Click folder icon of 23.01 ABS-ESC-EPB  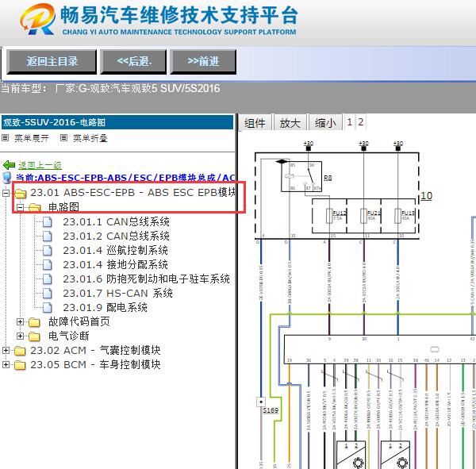tap(21, 193)
